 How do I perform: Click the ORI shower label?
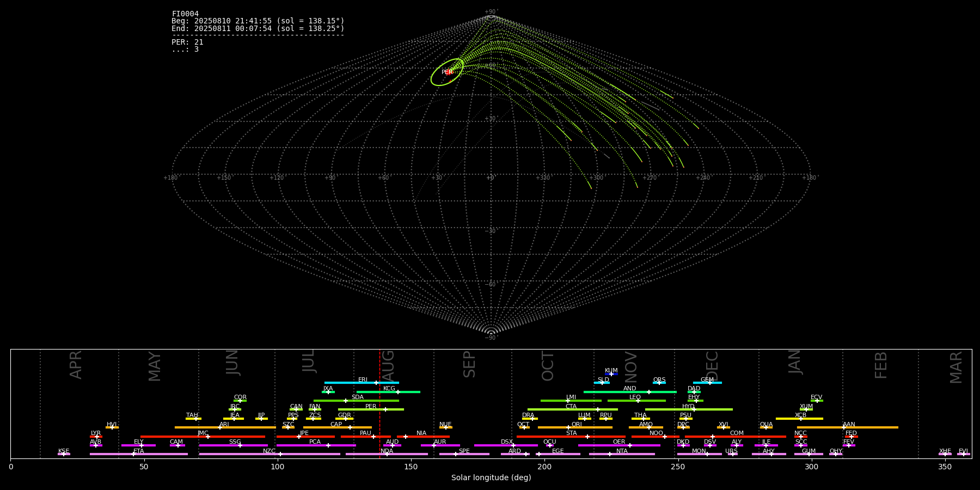577,425
